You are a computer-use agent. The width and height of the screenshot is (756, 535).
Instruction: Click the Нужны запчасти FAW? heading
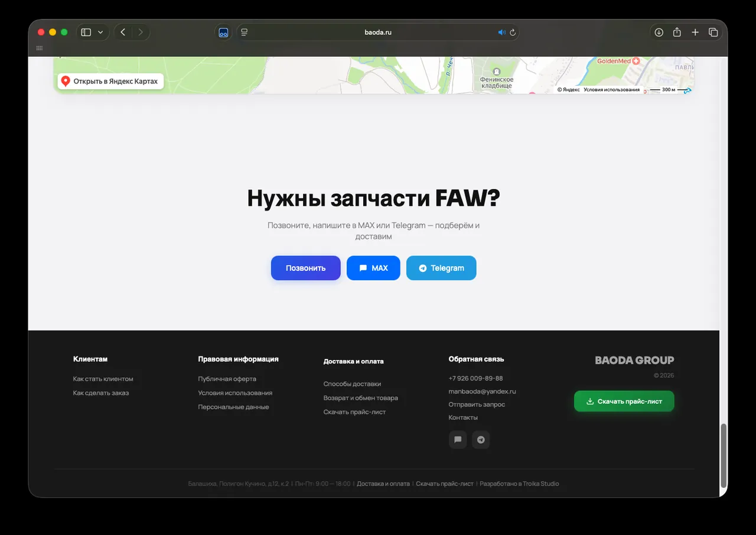[x=373, y=199]
